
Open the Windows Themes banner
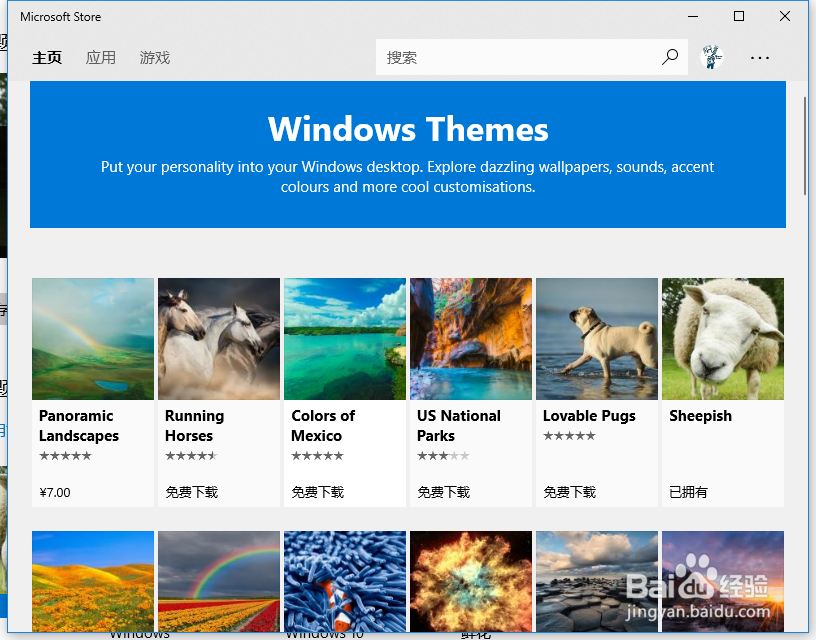pyautogui.click(x=408, y=155)
